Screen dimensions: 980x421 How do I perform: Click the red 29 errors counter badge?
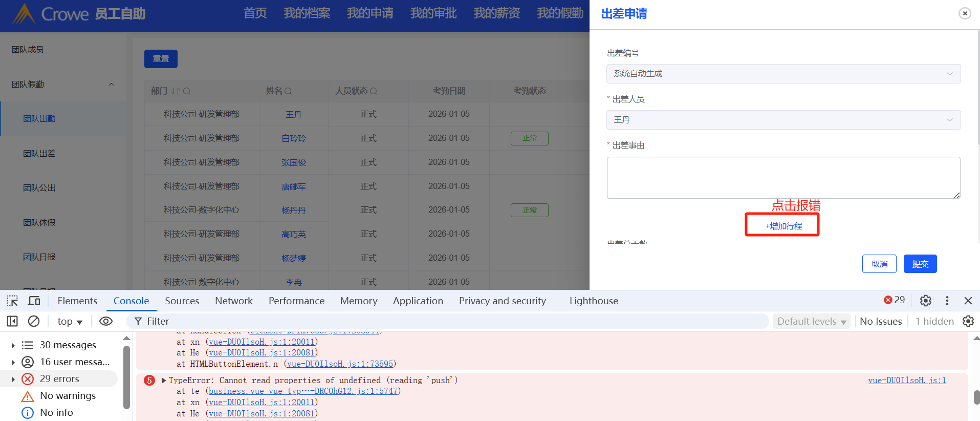[x=894, y=300]
